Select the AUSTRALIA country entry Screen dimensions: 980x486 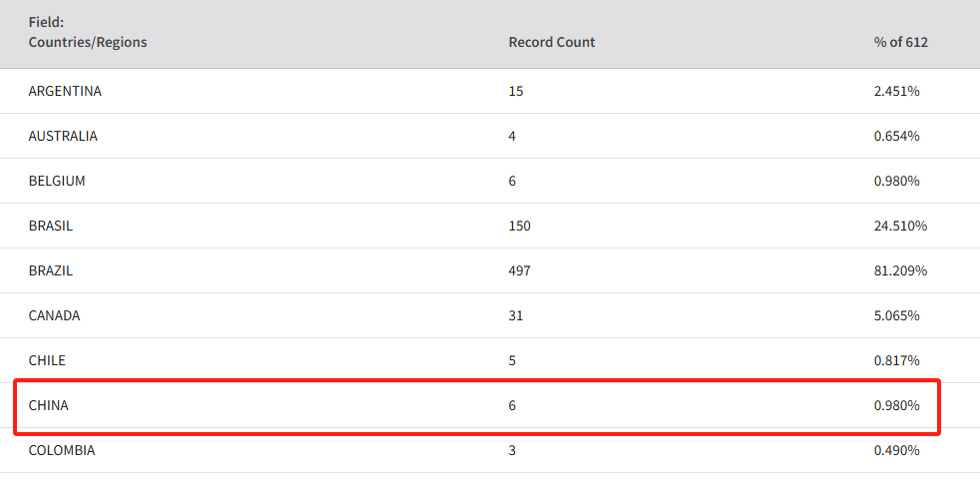pos(63,136)
